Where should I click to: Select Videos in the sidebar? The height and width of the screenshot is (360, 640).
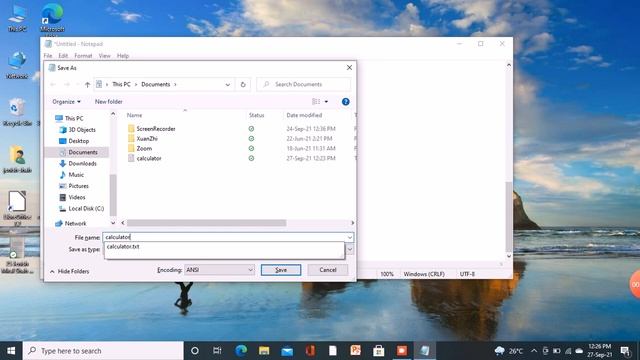click(x=73, y=197)
